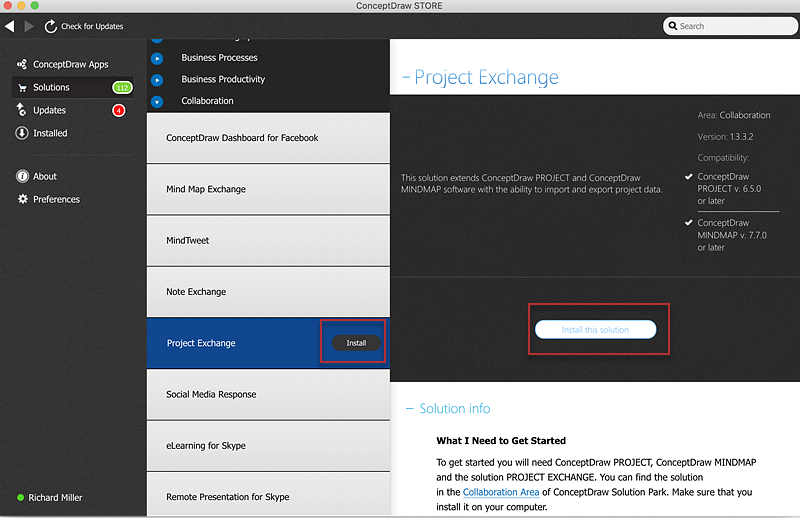Click the Business Processes category label
This screenshot has width=800, height=518.
(x=219, y=58)
